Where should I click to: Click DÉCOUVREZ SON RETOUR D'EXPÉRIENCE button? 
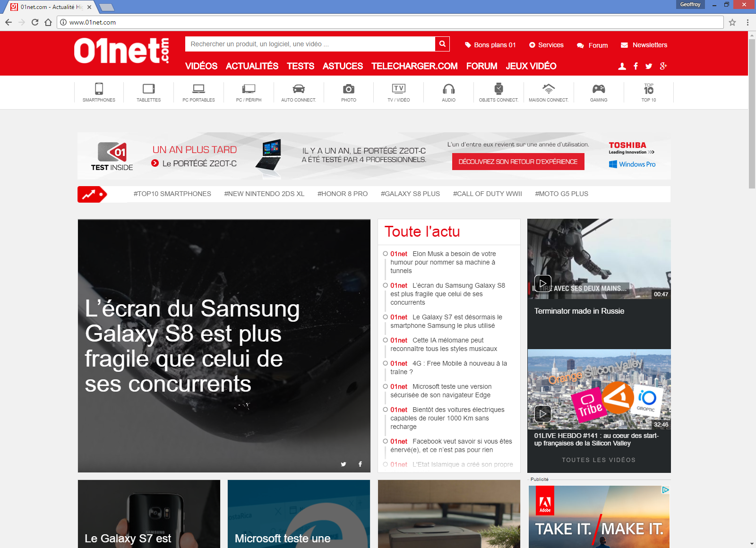pos(518,162)
